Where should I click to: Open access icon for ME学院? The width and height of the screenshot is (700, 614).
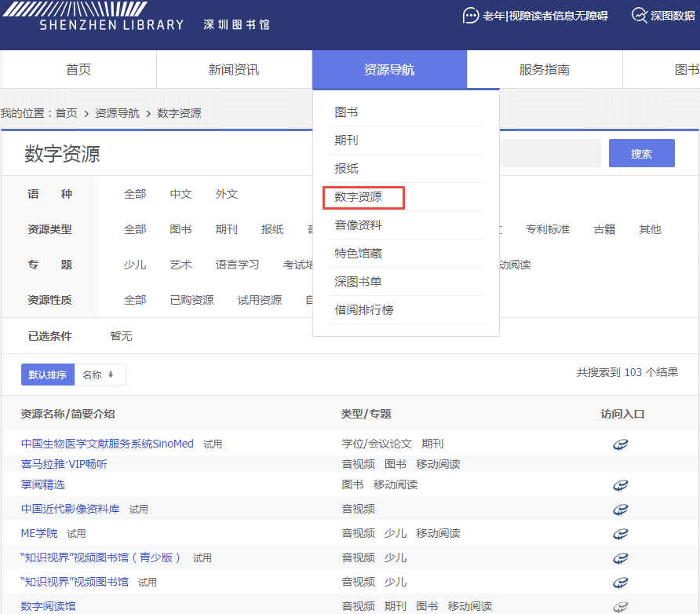pos(620,534)
